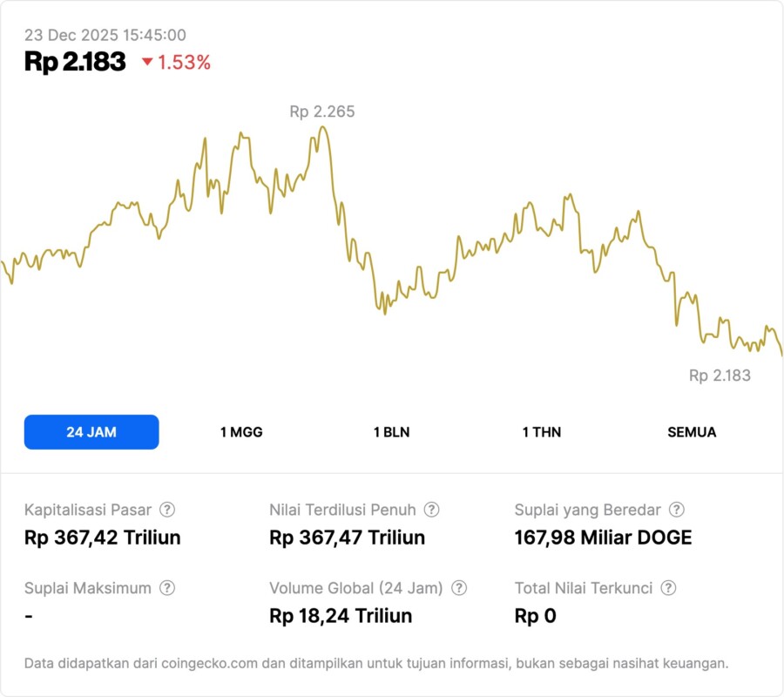
Task: Click help icon beside Total Nilai Terkunci
Action: (668, 588)
